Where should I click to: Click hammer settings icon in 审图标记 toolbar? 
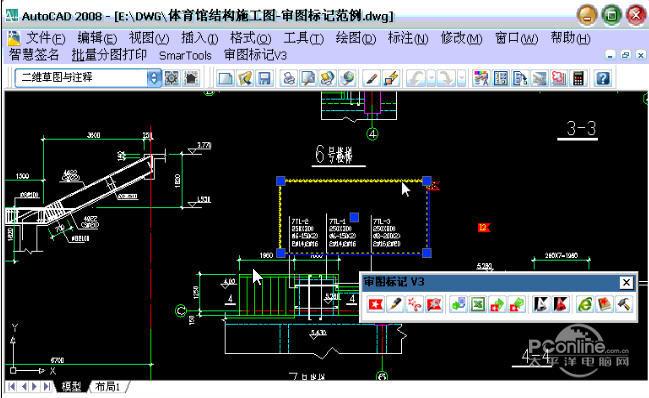tap(624, 304)
